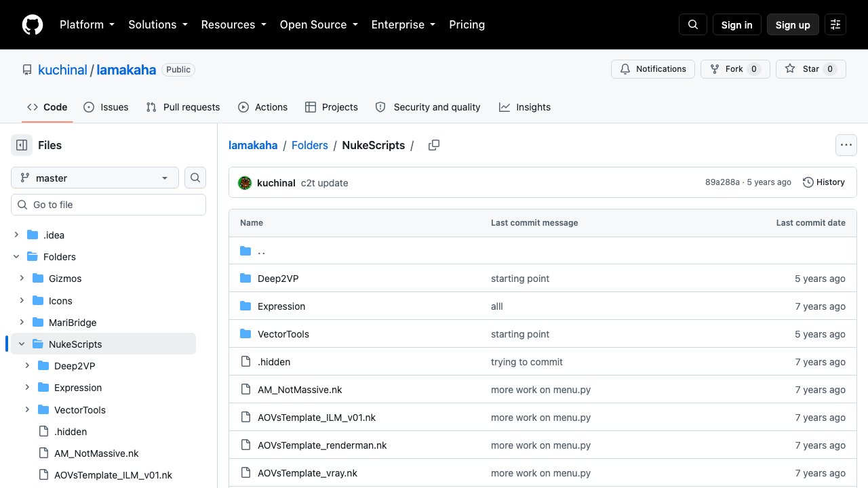
Task: Click the Deep2VP folder icon in file table
Action: (245, 279)
